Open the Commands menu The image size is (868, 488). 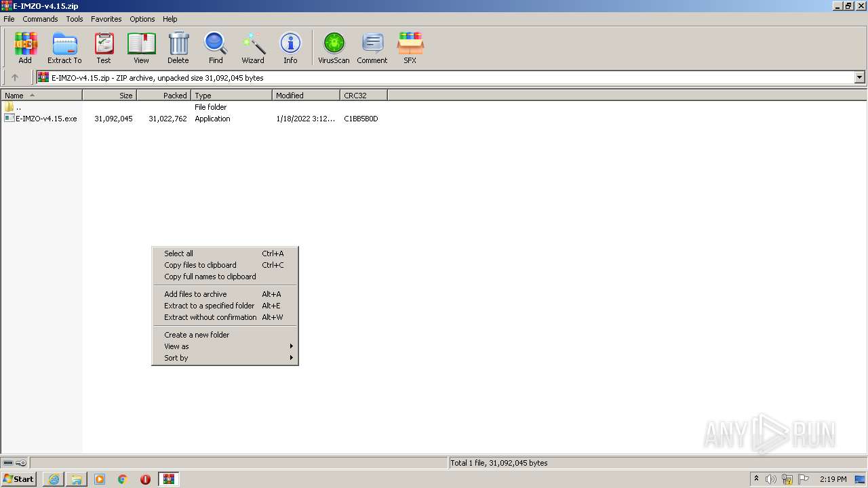[x=40, y=19]
